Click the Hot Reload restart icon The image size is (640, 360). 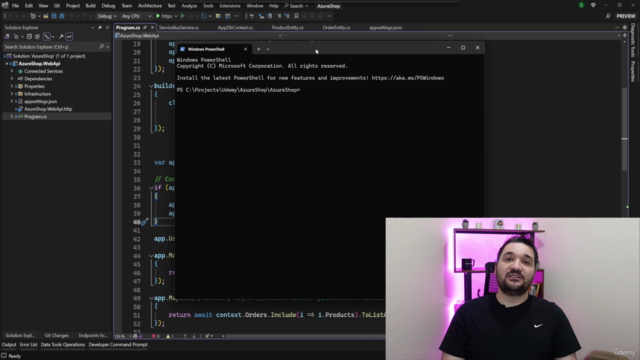(203, 16)
